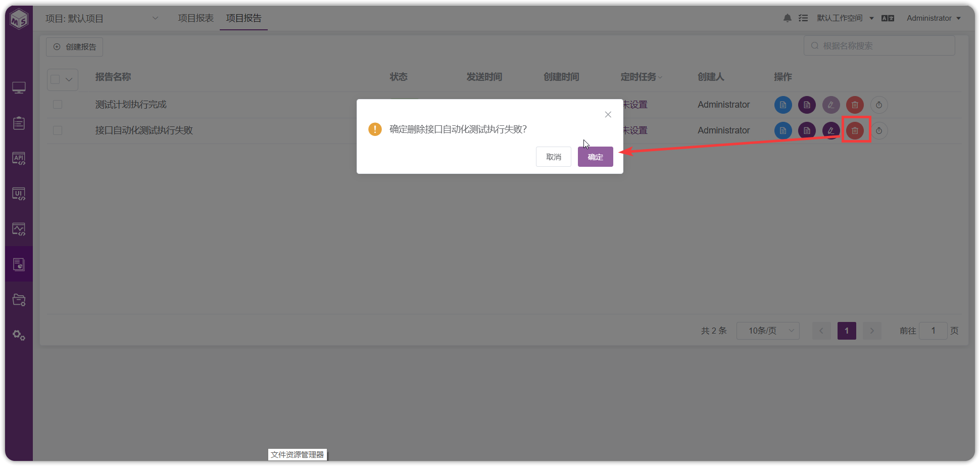Click blue view icon for 测试计划执行完成
This screenshot has width=980, height=466.
(783, 105)
